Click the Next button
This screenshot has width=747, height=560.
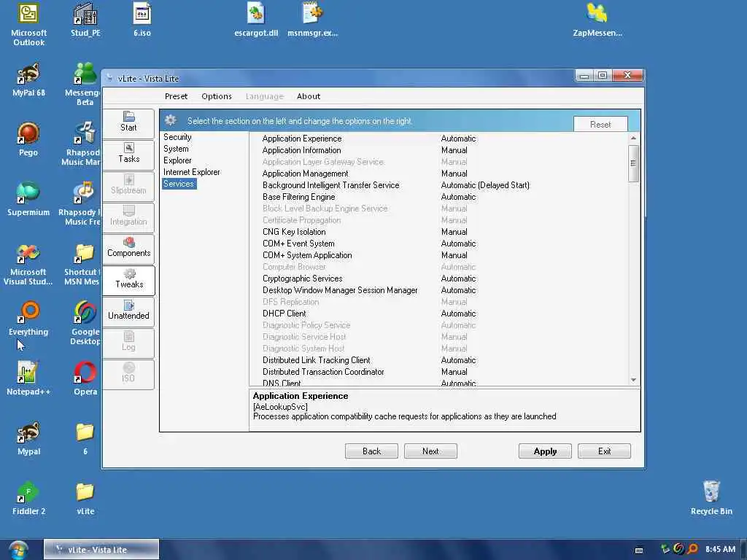[x=430, y=451]
